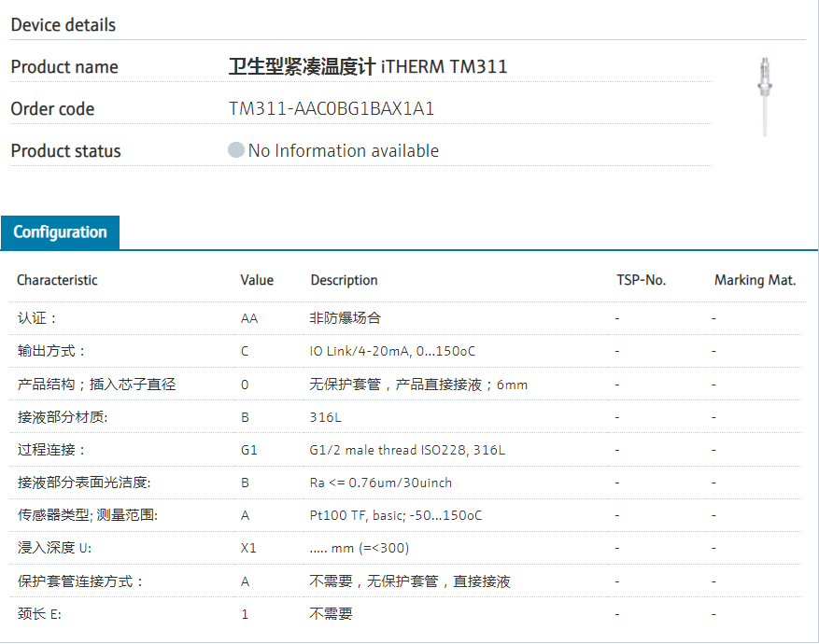This screenshot has height=644, width=819.
Task: Select the 认证 characteristic row label
Action: [x=37, y=318]
